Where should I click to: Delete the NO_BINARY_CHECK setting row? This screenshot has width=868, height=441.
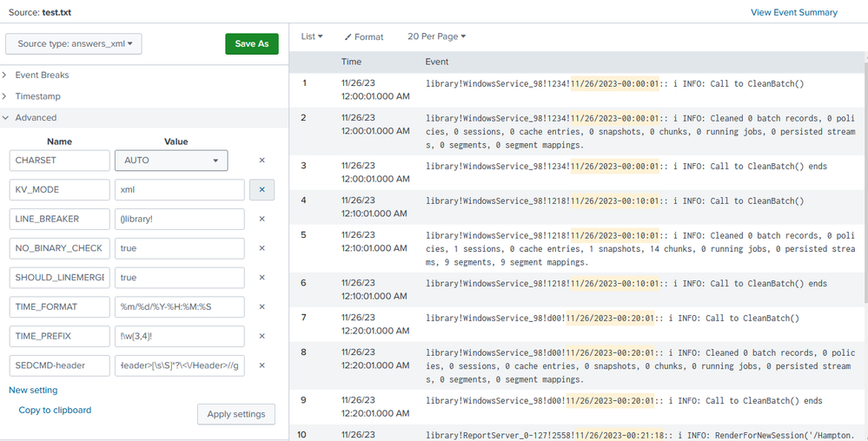pyautogui.click(x=262, y=248)
